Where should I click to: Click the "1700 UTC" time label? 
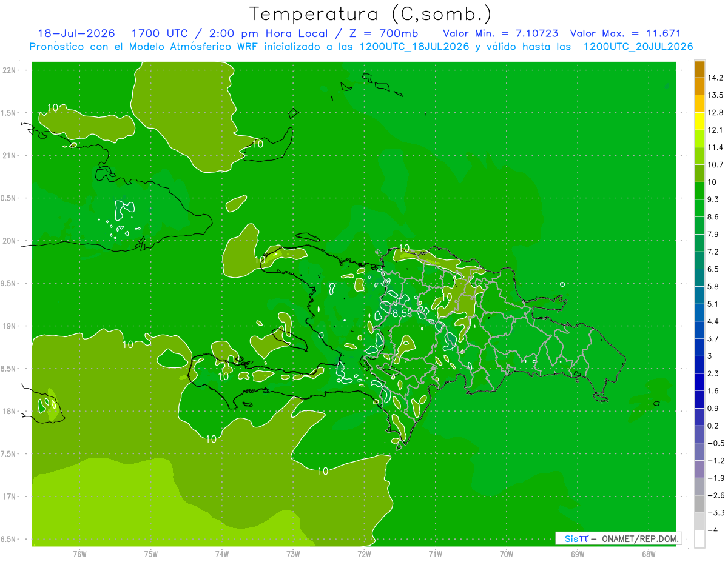click(x=160, y=33)
